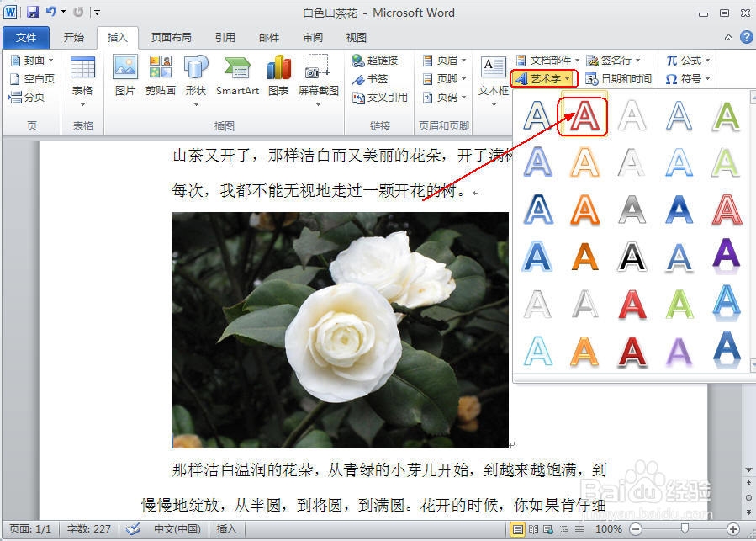Image resolution: width=756 pixels, height=541 pixels.
Task: Click the zoom in plus button
Action: (732, 529)
